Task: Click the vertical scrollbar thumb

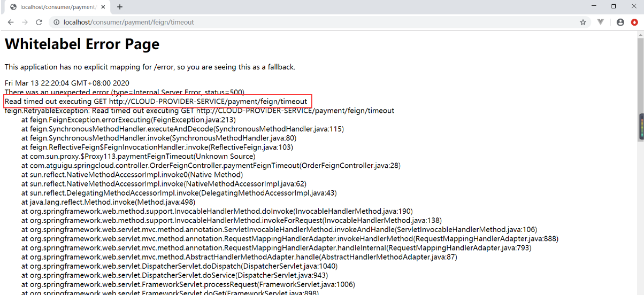Action: click(x=640, y=127)
